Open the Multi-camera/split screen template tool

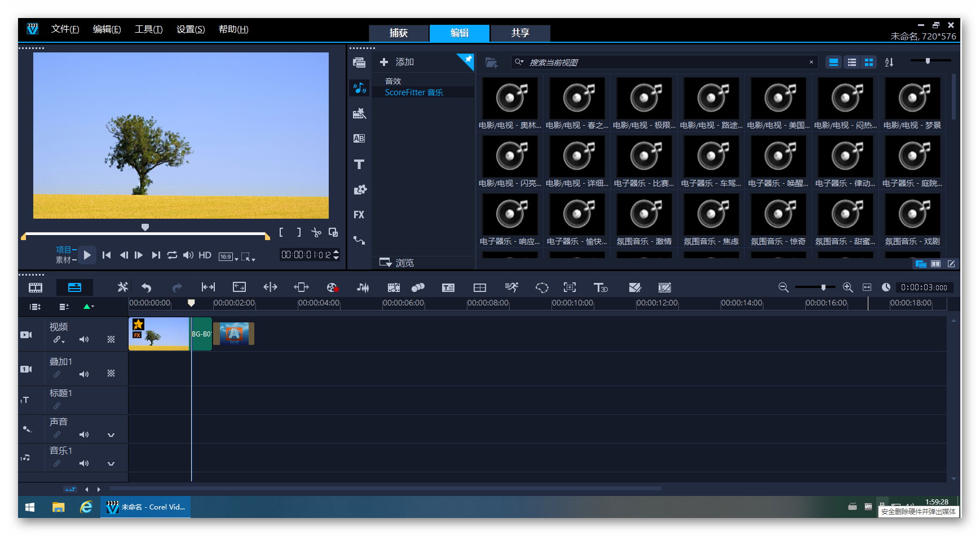coord(480,287)
